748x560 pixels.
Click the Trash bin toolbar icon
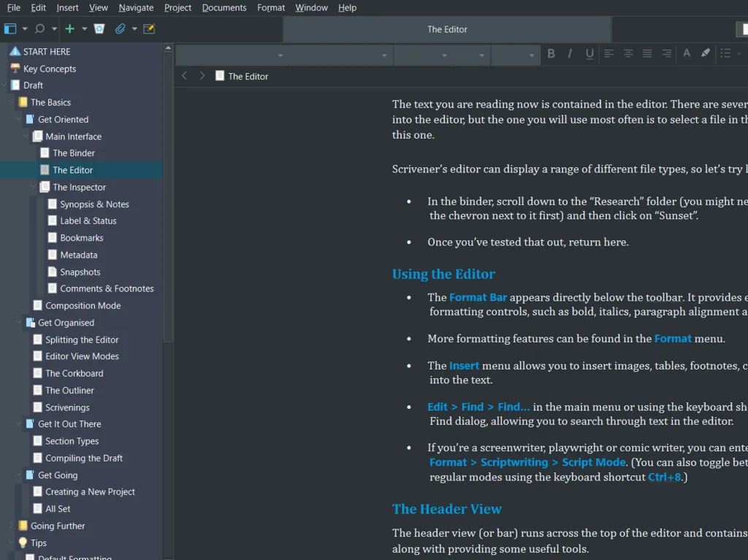99,29
